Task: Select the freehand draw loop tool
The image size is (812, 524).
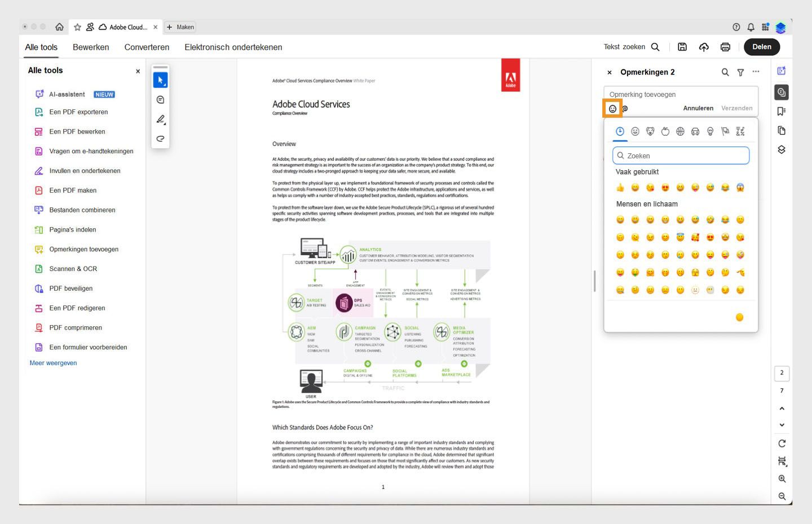Action: tap(161, 139)
